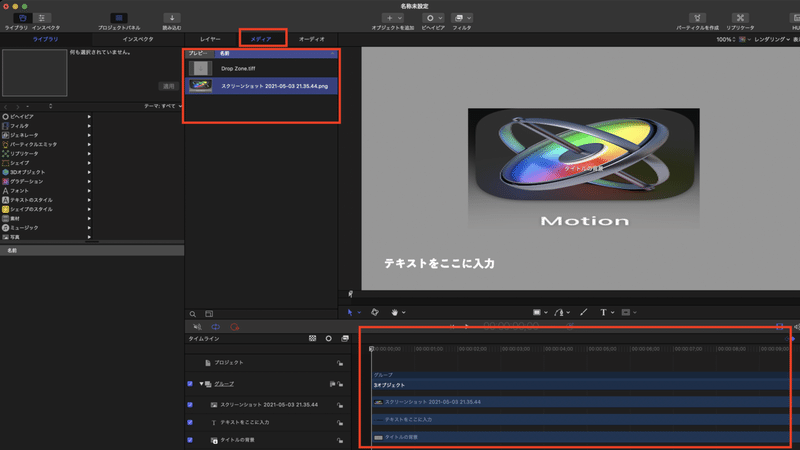The width and height of the screenshot is (800, 450).
Task: Expand the フォント category arrow
Action: click(89, 191)
